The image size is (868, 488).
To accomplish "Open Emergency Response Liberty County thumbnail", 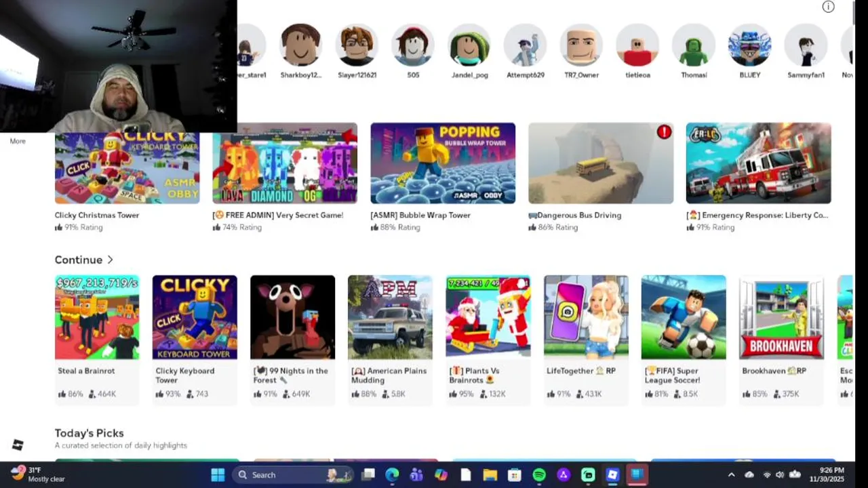I will click(x=758, y=163).
